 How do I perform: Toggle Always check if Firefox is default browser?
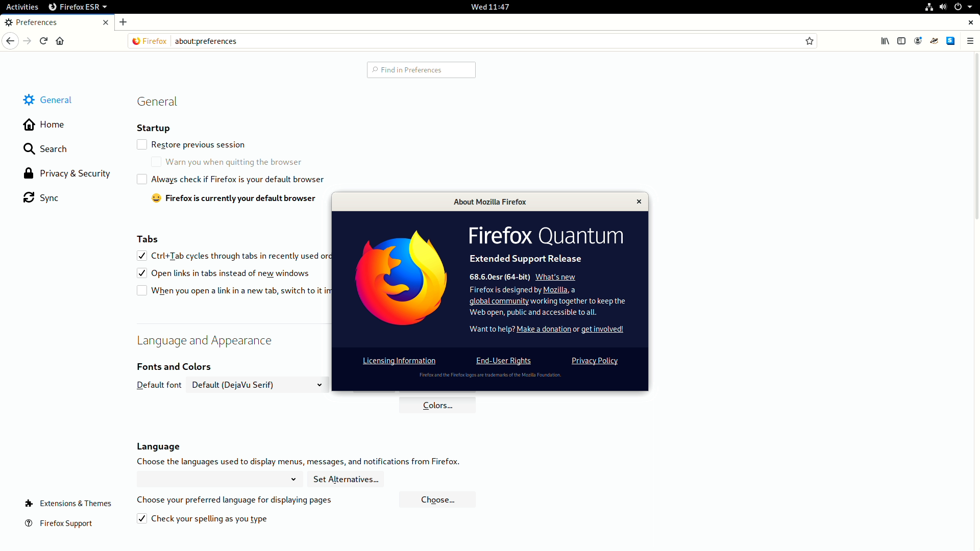pos(142,180)
